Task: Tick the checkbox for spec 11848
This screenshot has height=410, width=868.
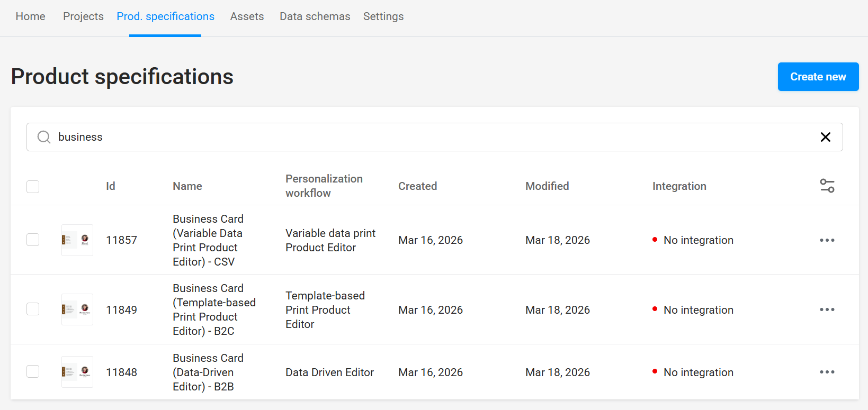Action: tap(33, 371)
